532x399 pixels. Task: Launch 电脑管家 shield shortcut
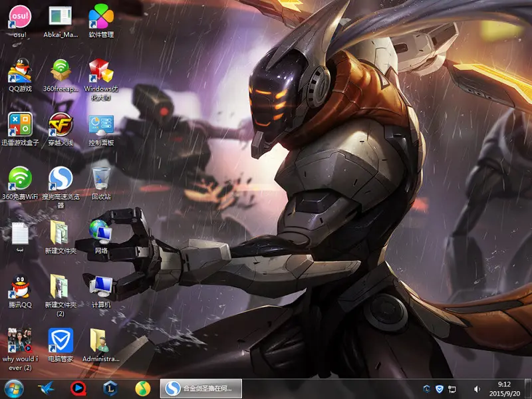tap(61, 345)
